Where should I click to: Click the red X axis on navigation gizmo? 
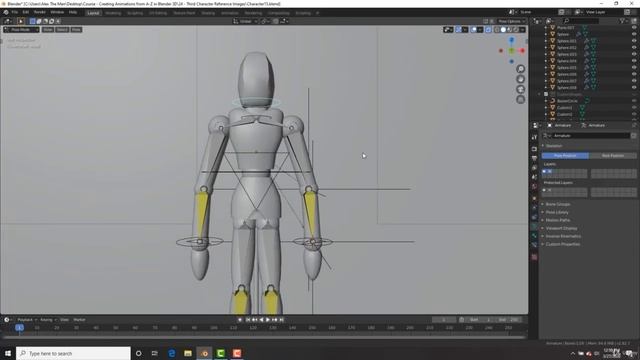click(x=522, y=51)
